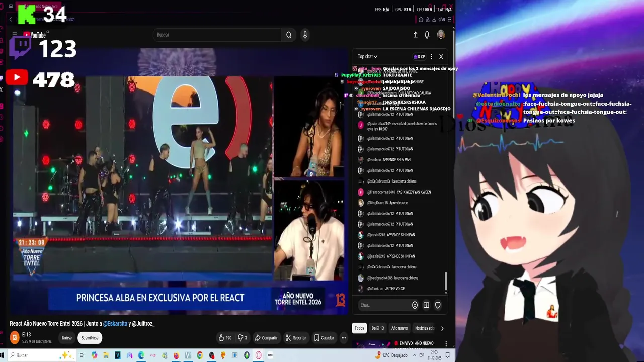The image size is (644, 362).
Task: Click the YouTube logo
Action: [34, 35]
